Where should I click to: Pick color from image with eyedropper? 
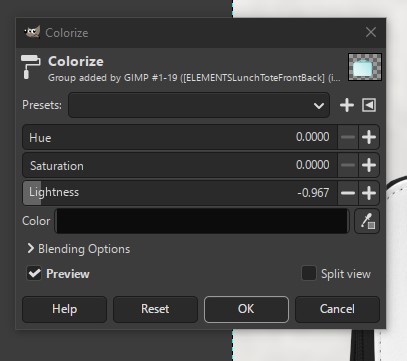367,221
